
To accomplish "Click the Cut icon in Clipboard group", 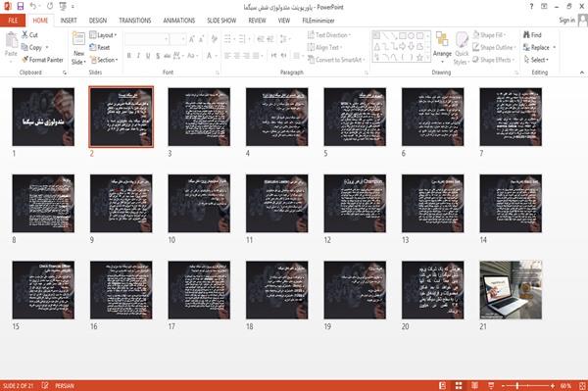I will click(x=25, y=35).
